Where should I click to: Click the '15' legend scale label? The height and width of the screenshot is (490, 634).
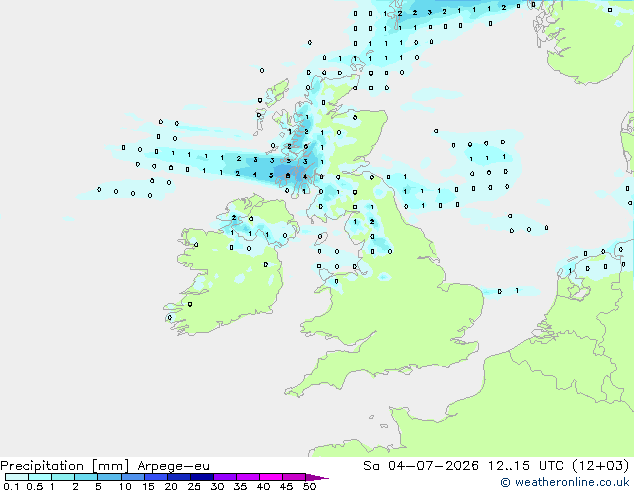click(x=148, y=486)
